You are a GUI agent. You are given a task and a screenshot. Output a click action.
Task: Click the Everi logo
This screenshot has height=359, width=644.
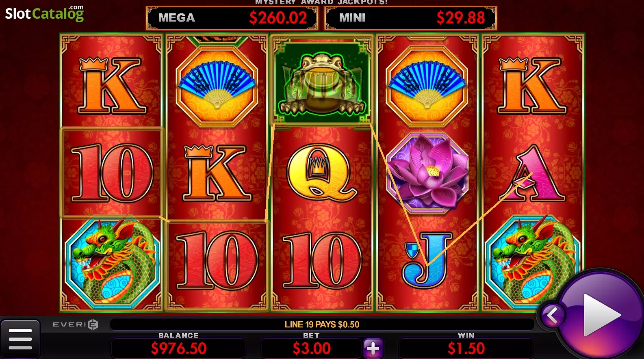[x=76, y=324]
